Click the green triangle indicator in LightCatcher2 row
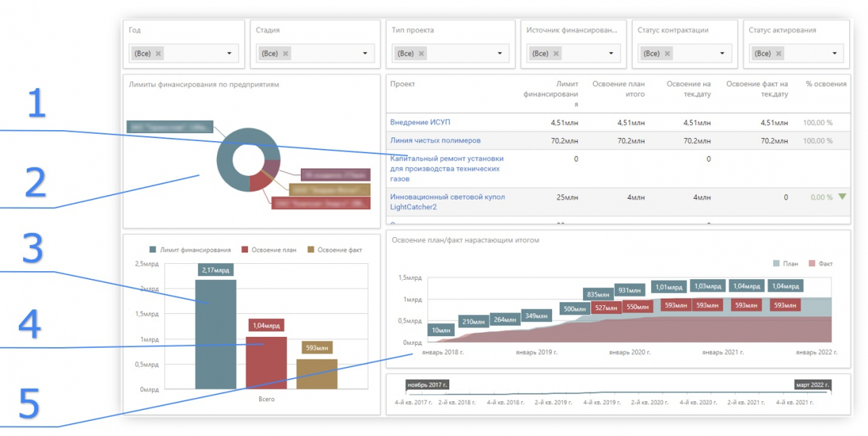Image resolution: width=868 pixels, height=436 pixels. 842,197
